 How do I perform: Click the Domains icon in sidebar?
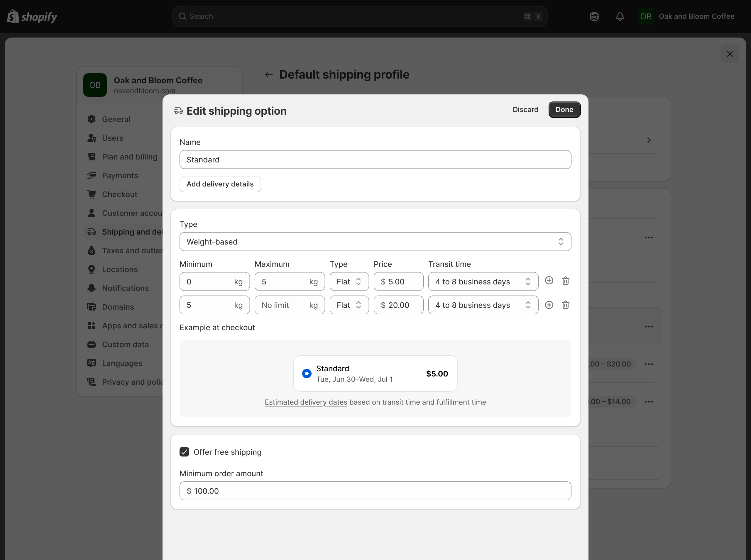click(92, 307)
